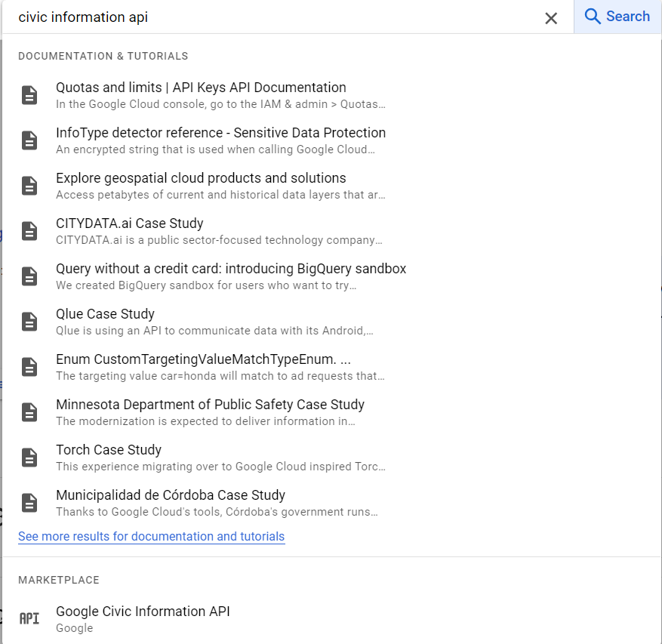Open 'Quotas and limits | API Keys API Documentation'

click(201, 88)
